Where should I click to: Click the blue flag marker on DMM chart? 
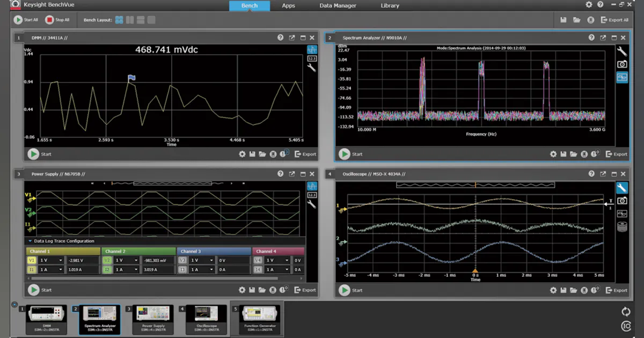(x=131, y=78)
